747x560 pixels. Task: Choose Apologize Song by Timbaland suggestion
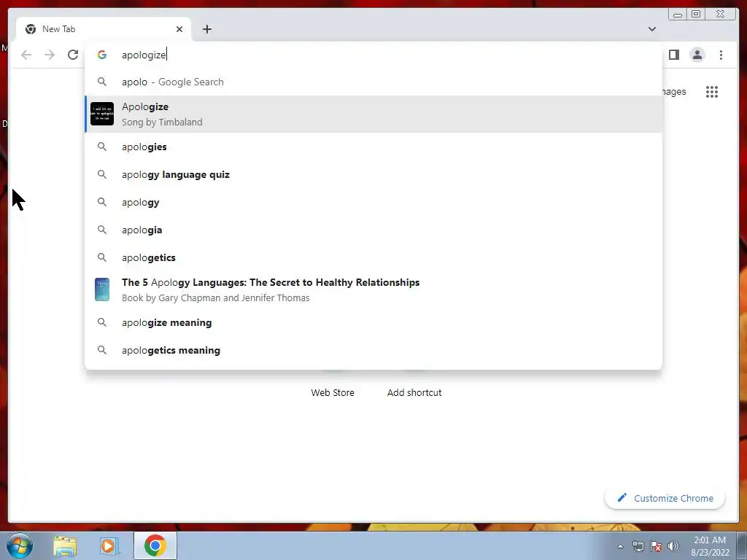[x=373, y=114]
